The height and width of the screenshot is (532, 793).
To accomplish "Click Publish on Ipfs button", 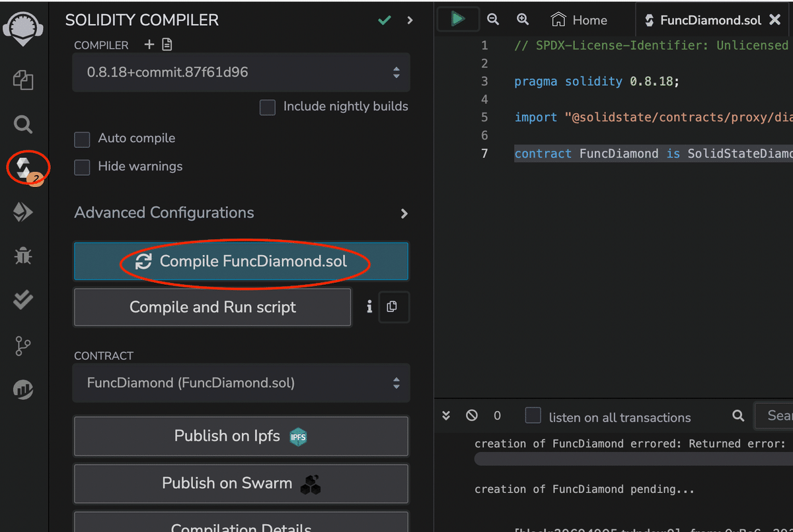I will (x=241, y=436).
